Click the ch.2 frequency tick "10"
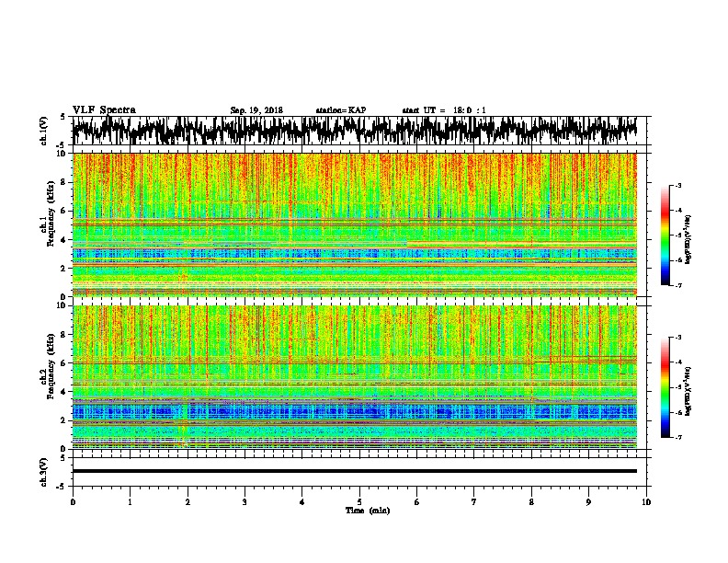The width and height of the screenshot is (728, 563). point(62,306)
